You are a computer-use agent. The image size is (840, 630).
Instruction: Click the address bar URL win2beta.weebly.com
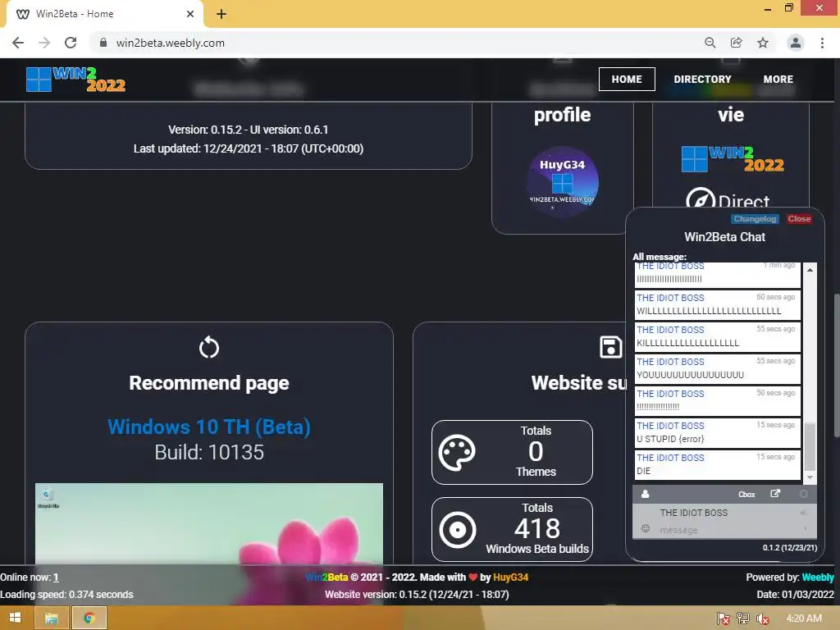click(171, 43)
